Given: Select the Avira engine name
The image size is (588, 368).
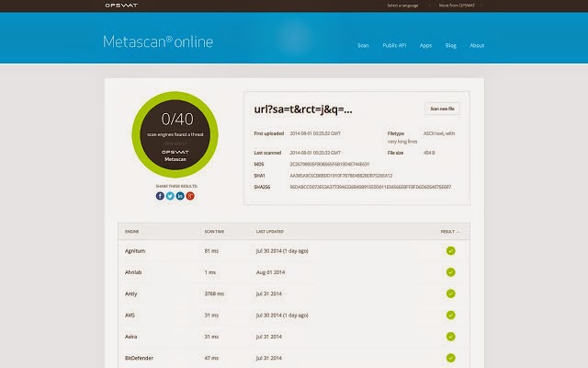Looking at the screenshot, I should [130, 337].
